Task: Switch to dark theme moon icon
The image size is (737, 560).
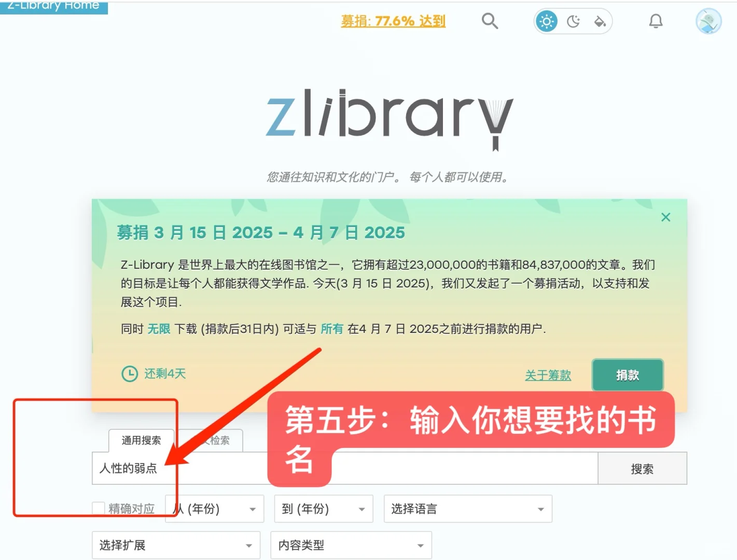Action: click(x=573, y=21)
